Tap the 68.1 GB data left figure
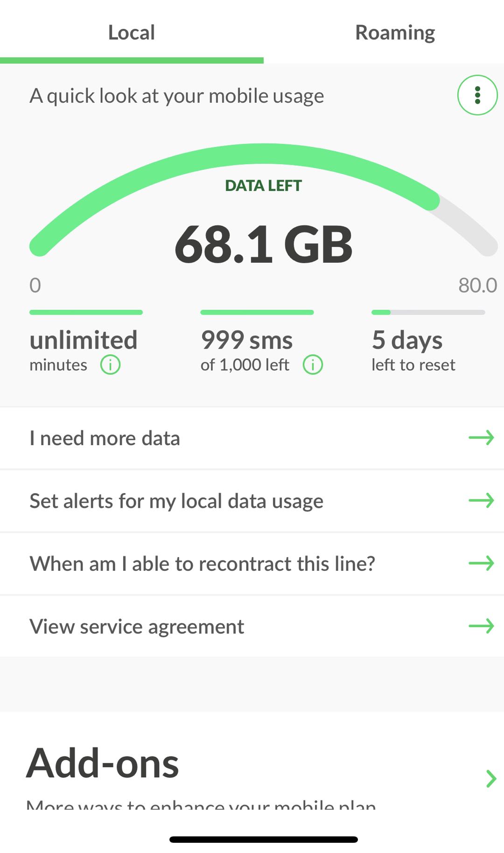 tap(263, 244)
